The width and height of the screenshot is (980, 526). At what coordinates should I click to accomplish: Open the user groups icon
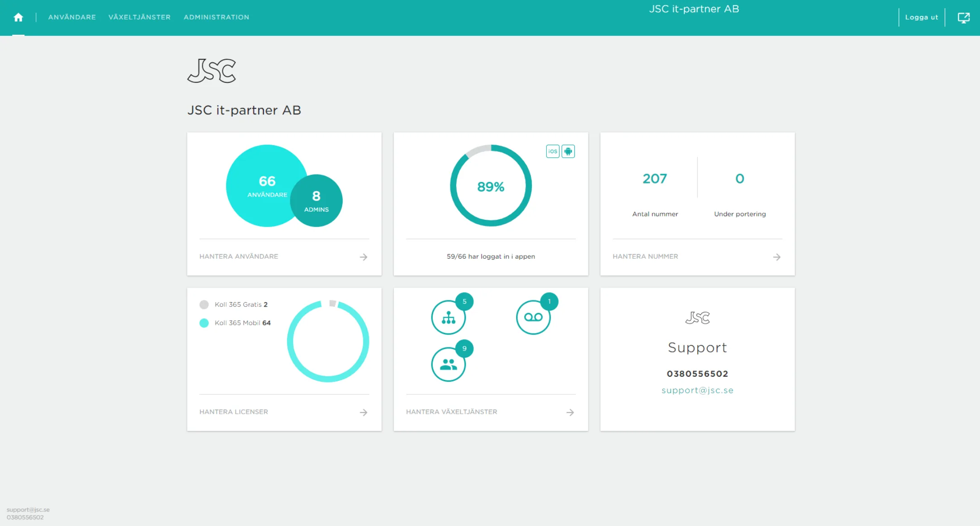click(x=448, y=365)
